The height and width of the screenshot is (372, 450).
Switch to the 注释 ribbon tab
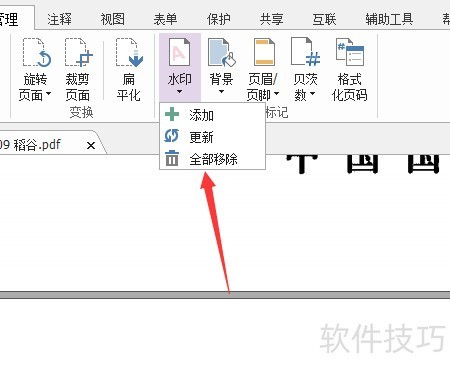coord(59,19)
